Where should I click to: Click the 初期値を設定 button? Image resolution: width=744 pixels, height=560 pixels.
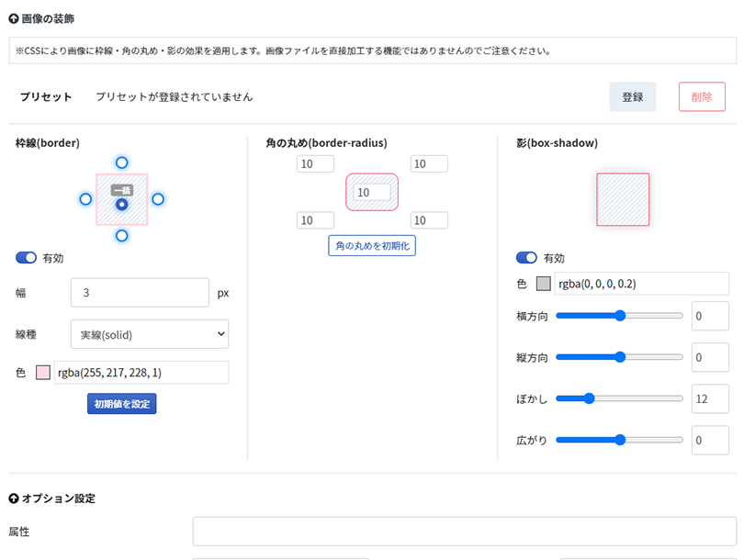122,404
